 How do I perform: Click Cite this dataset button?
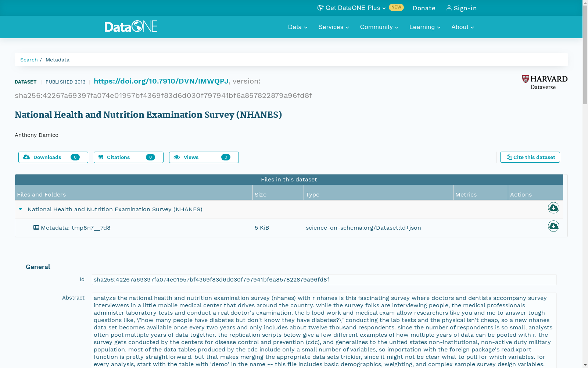[x=530, y=157]
